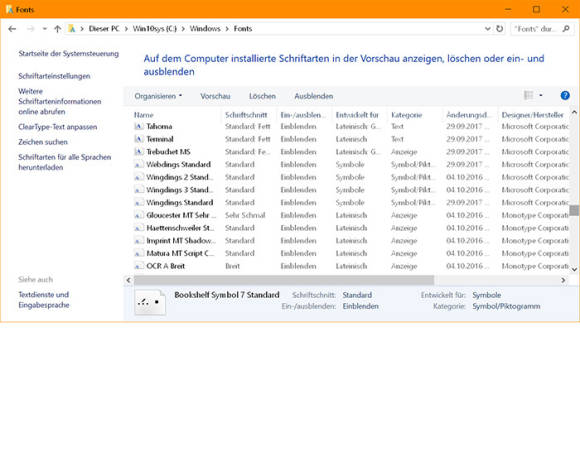580x452 pixels.
Task: Sort by Designer/Hersteller column header
Action: point(533,115)
